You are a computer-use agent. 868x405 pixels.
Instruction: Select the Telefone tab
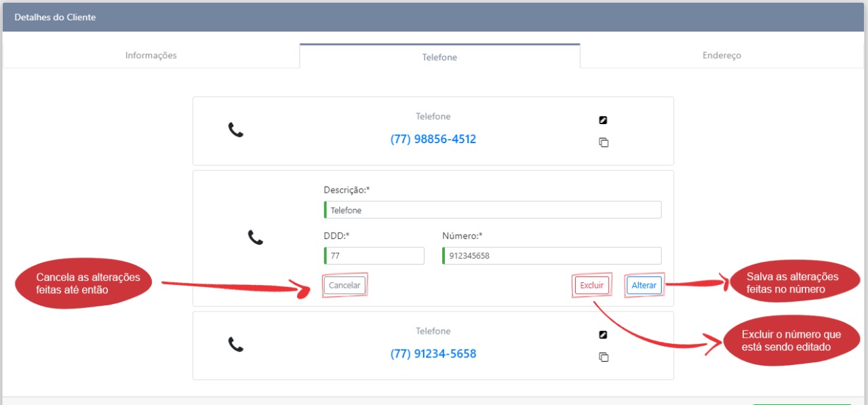point(439,57)
